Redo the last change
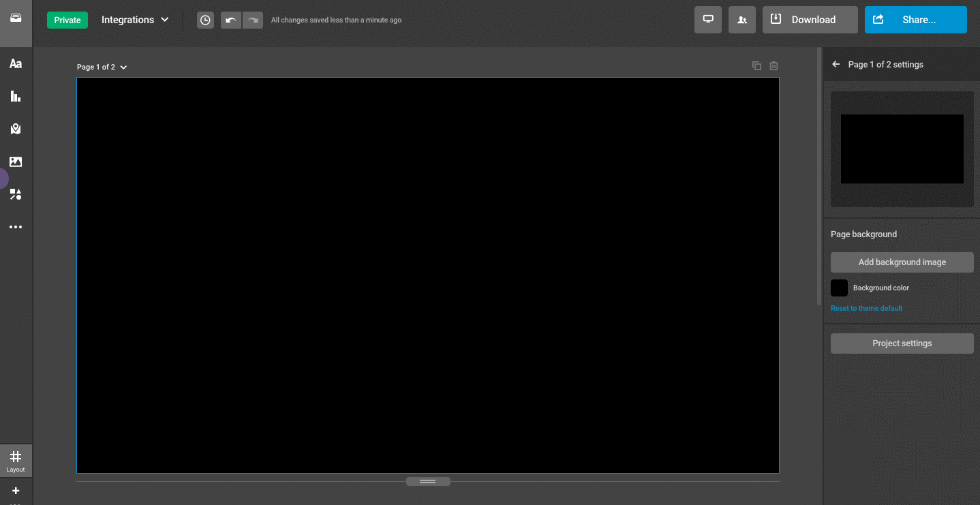 (x=253, y=20)
